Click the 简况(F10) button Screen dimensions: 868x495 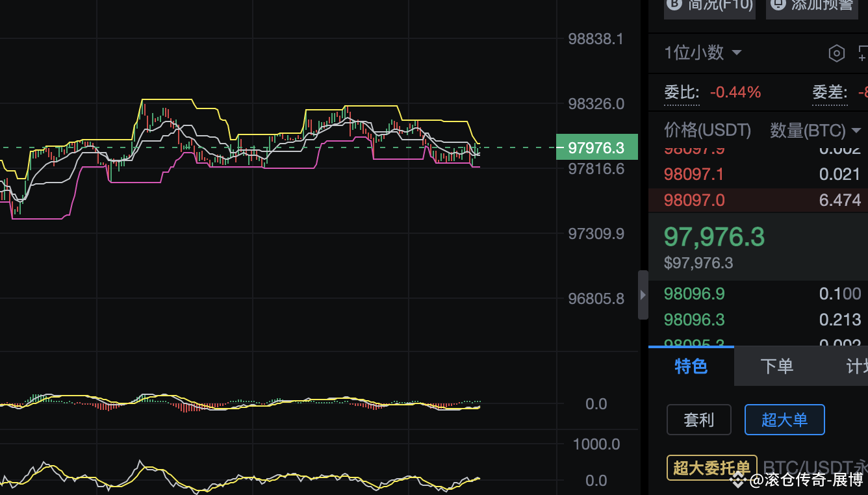[709, 6]
